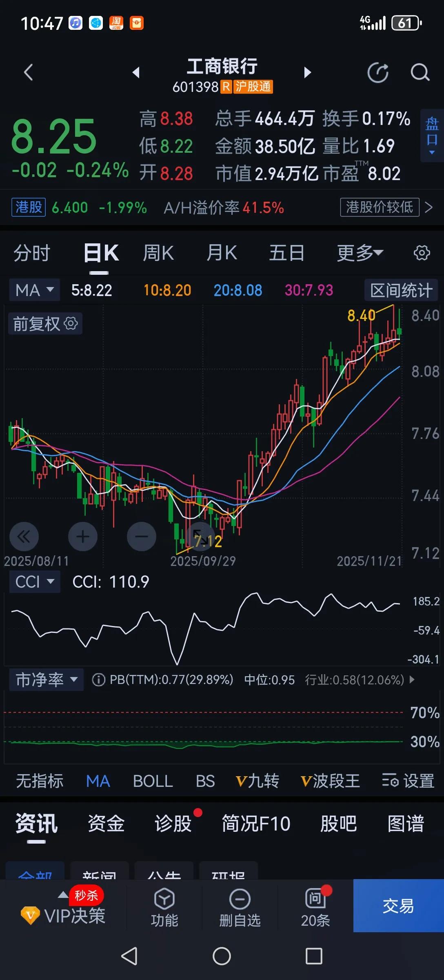444x980 pixels.
Task: Expand more PB stats with right triangle
Action: point(412,680)
